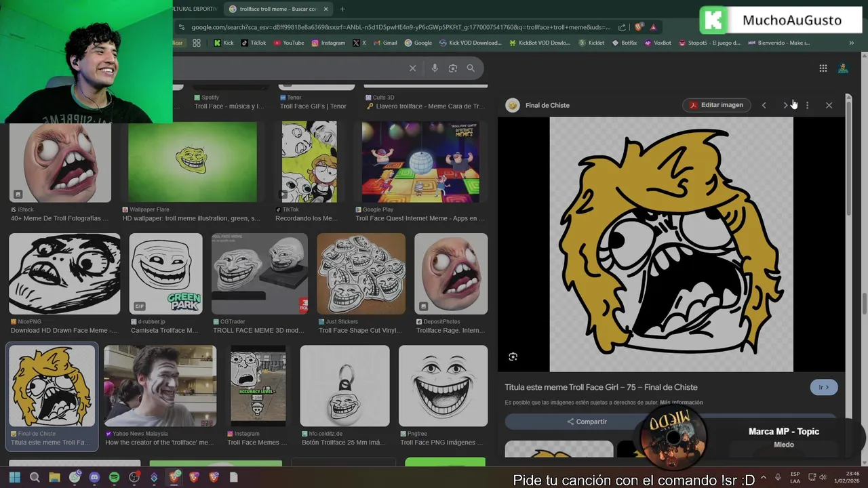
Task: Select the DepositPhotos trollface rage thumbnail
Action: pos(451,274)
